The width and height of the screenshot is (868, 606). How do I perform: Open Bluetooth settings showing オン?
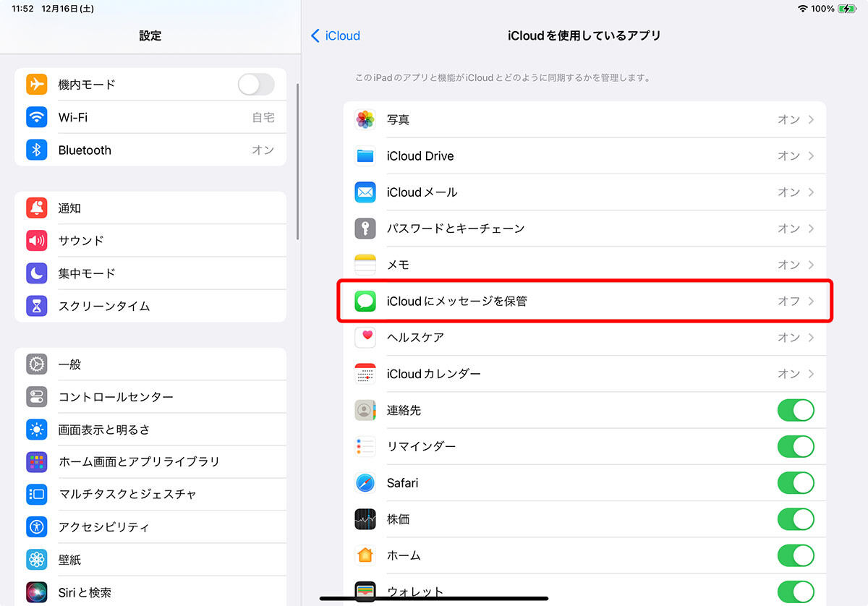pyautogui.click(x=150, y=150)
